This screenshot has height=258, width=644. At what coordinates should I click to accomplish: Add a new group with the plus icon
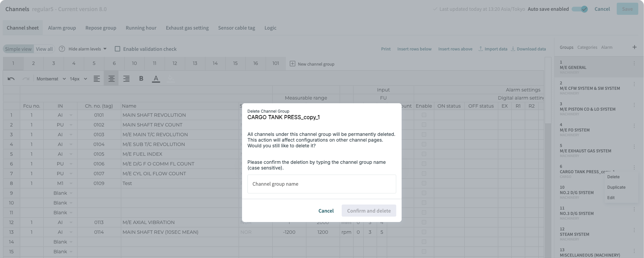pos(634,47)
